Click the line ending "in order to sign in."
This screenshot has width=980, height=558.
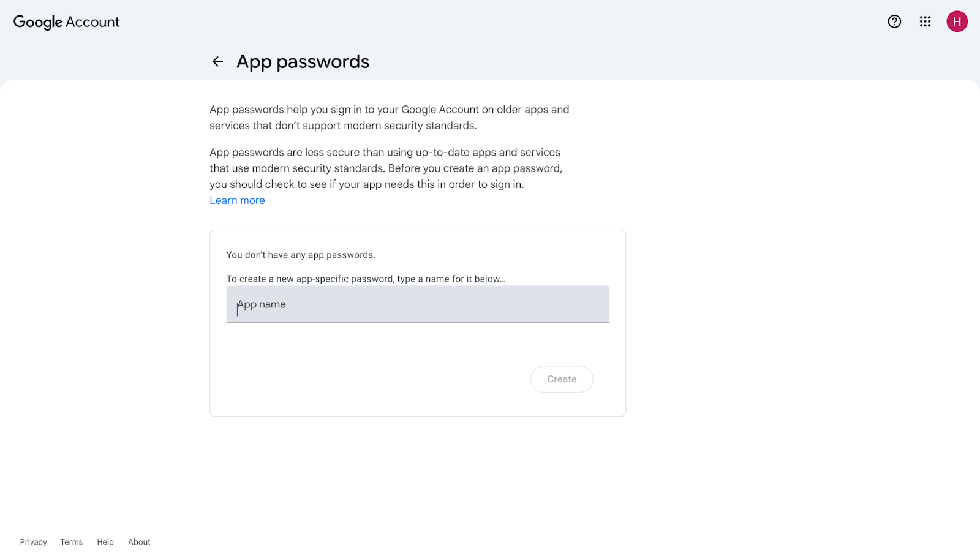[366, 184]
